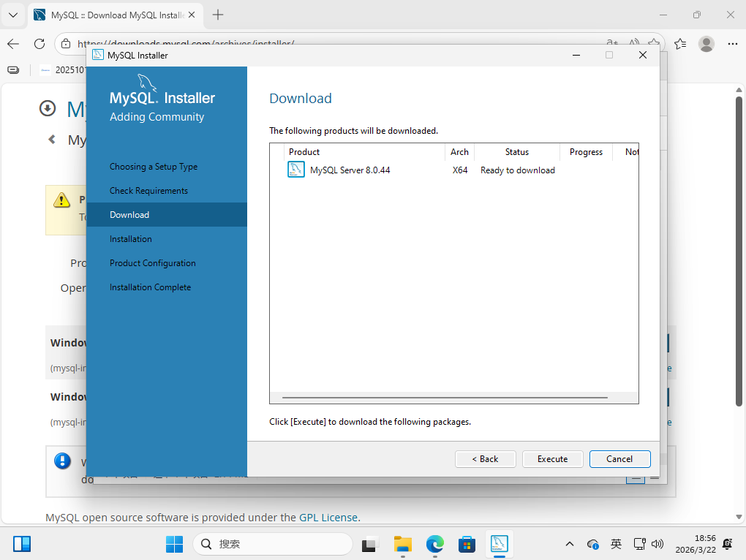
Task: Open the Windows Start menu
Action: click(x=174, y=544)
